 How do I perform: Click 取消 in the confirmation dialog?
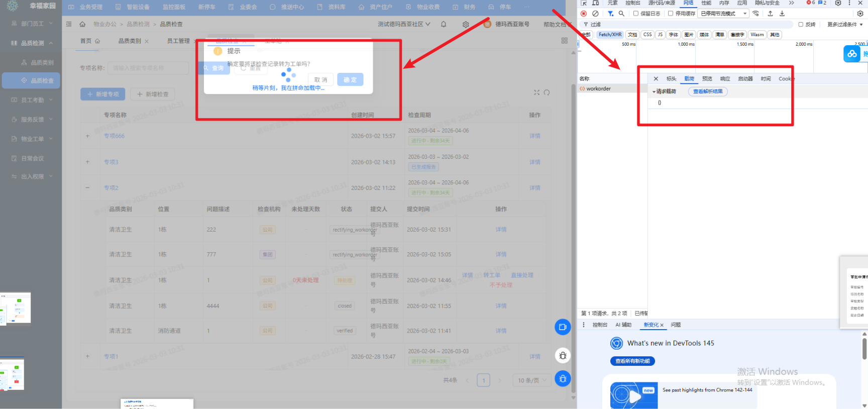click(x=320, y=80)
